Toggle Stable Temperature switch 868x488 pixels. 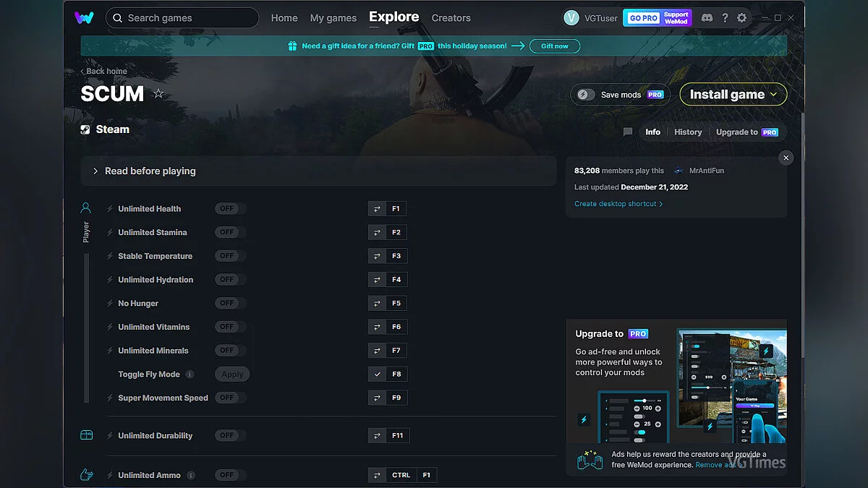[230, 256]
